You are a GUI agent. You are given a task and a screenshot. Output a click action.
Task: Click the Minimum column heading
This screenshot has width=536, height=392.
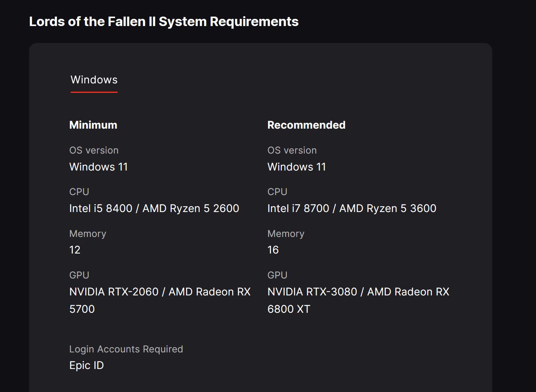tap(93, 125)
